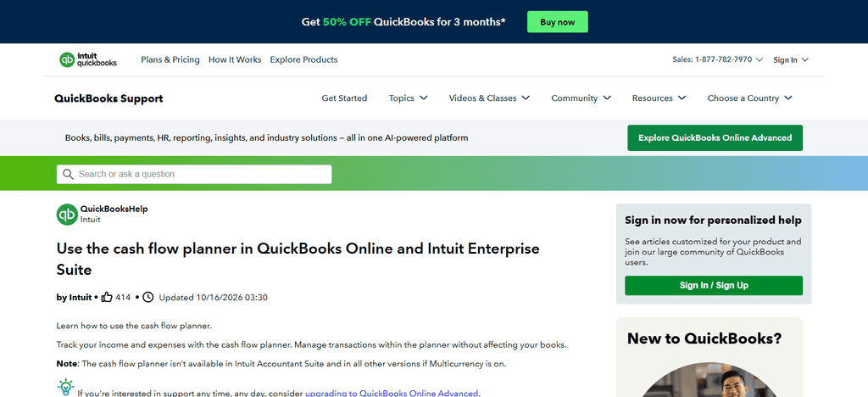Image resolution: width=868 pixels, height=397 pixels.
Task: Click the 414 likes count
Action: click(123, 298)
